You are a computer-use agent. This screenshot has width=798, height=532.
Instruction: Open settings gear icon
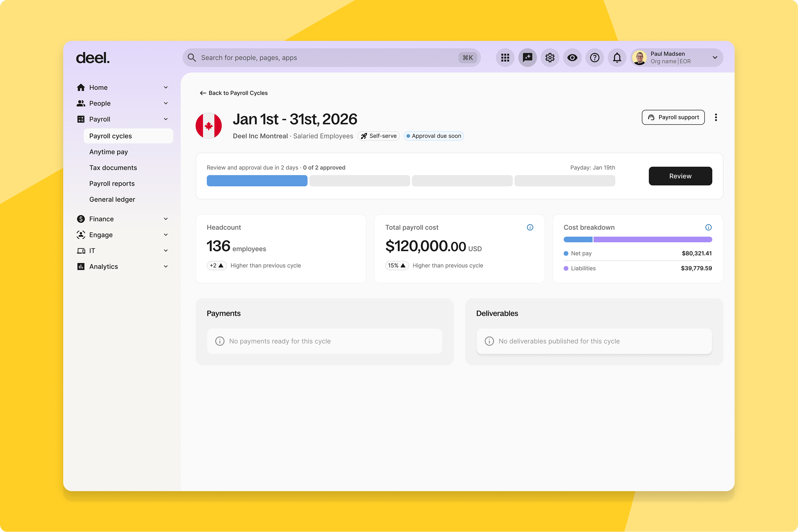[x=550, y=58]
